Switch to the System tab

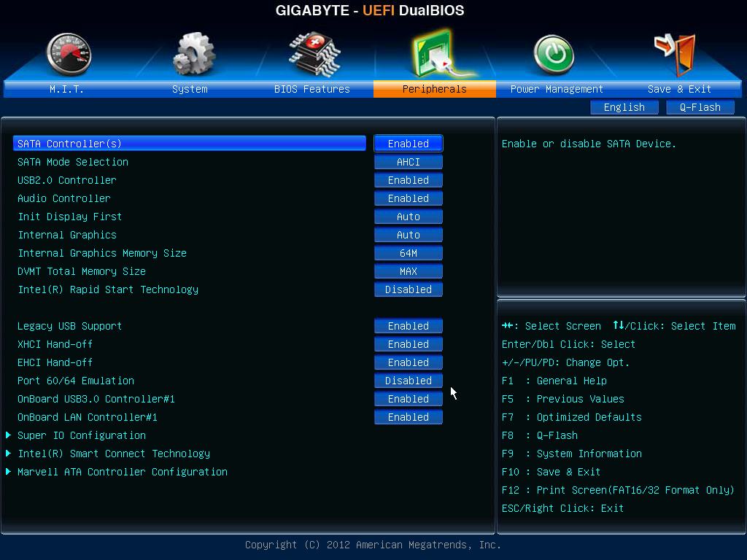(190, 89)
